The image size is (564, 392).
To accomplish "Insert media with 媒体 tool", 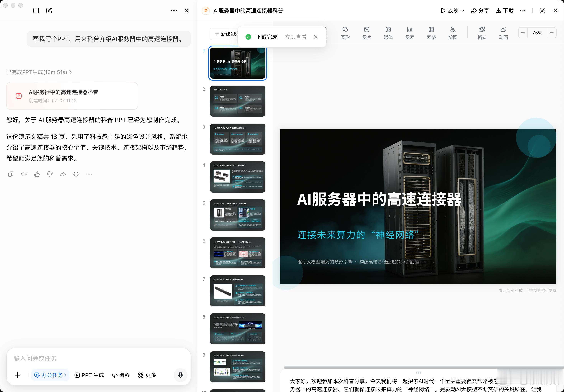I will tap(388, 33).
